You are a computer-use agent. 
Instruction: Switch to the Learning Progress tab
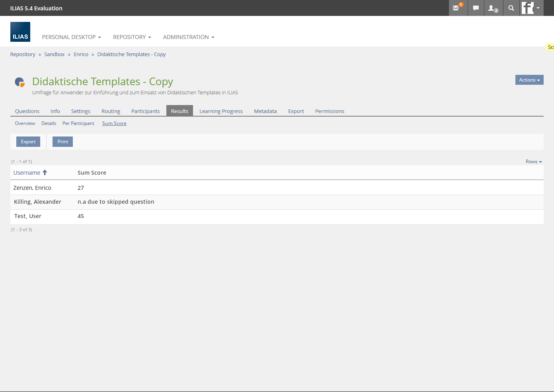[x=221, y=111]
